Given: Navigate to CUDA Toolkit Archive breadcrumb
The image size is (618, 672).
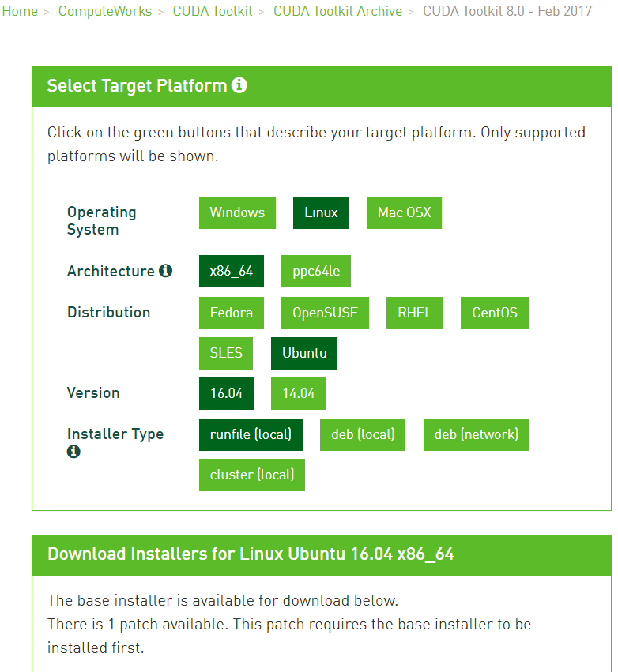Looking at the screenshot, I should (337, 11).
